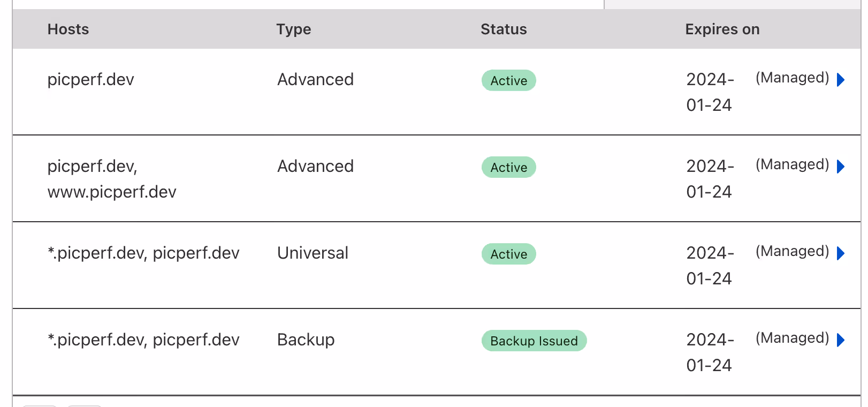Click expiry date 2024-01-24 in Backup row
868x407 pixels.
[710, 352]
